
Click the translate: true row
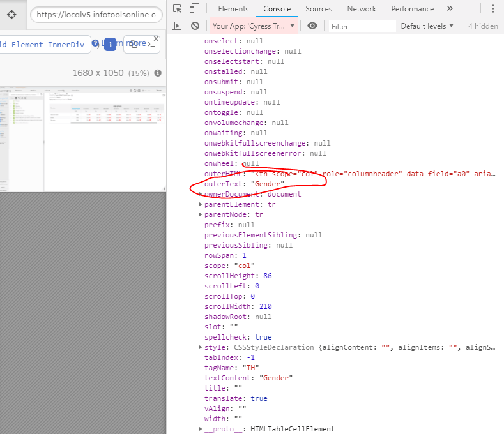[x=236, y=398]
